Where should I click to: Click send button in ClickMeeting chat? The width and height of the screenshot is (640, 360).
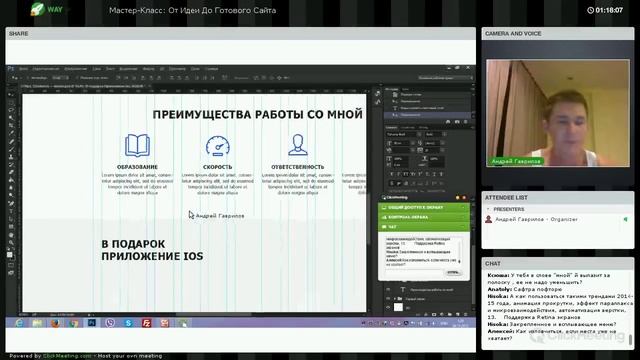[x=453, y=272]
